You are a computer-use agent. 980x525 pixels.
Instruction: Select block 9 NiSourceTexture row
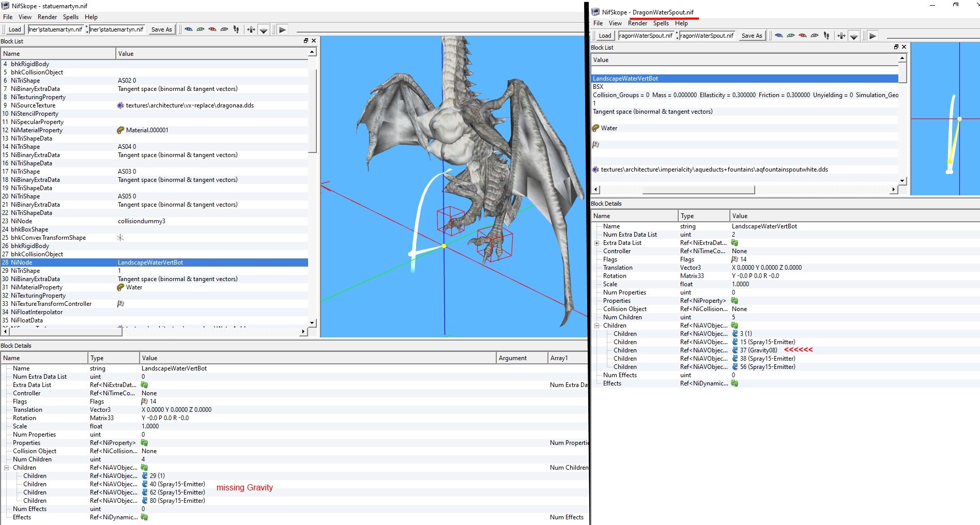pos(155,105)
